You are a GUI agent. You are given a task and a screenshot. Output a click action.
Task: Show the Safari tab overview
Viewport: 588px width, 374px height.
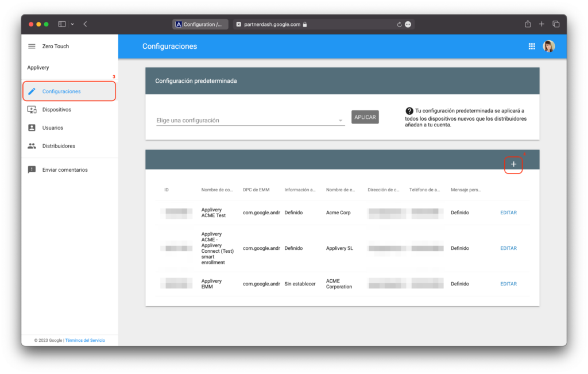coord(556,24)
